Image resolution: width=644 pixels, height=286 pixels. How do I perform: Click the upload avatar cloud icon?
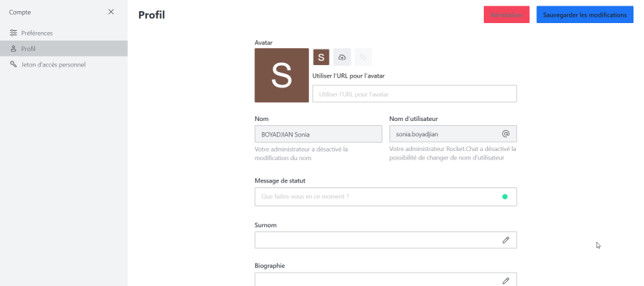(x=342, y=57)
